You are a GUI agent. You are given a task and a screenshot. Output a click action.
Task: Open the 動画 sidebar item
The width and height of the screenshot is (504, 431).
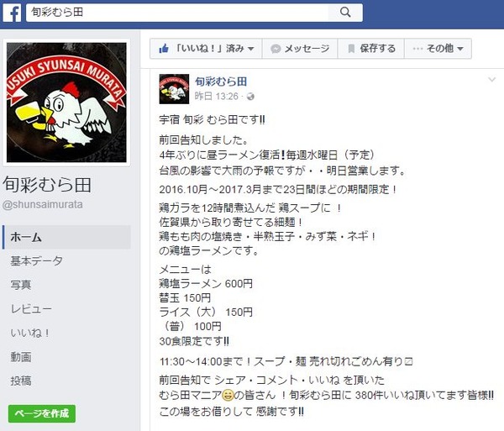tap(21, 357)
